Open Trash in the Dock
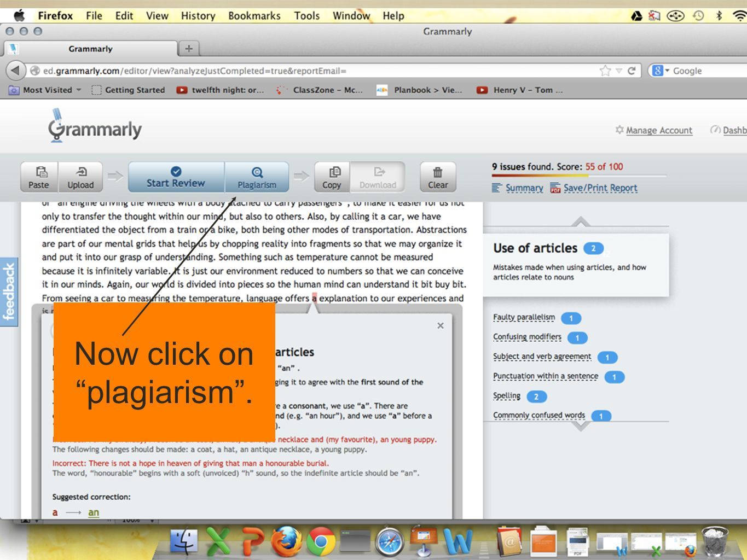 pyautogui.click(x=715, y=540)
